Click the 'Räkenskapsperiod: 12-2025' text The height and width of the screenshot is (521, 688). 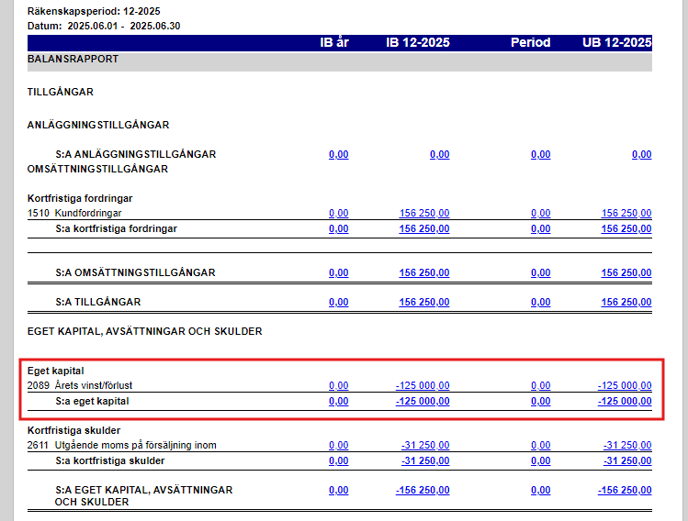coord(93,11)
